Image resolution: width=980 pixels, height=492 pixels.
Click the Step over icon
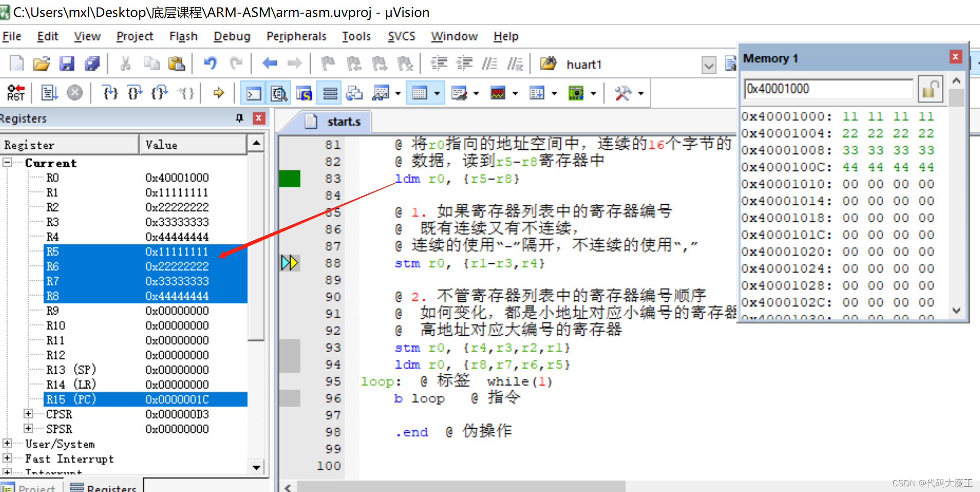point(135,93)
